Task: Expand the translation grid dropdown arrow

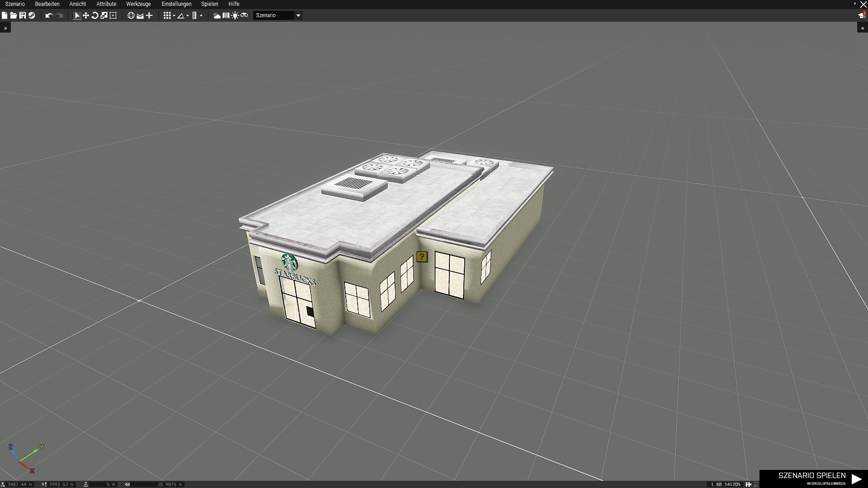Action: click(174, 16)
